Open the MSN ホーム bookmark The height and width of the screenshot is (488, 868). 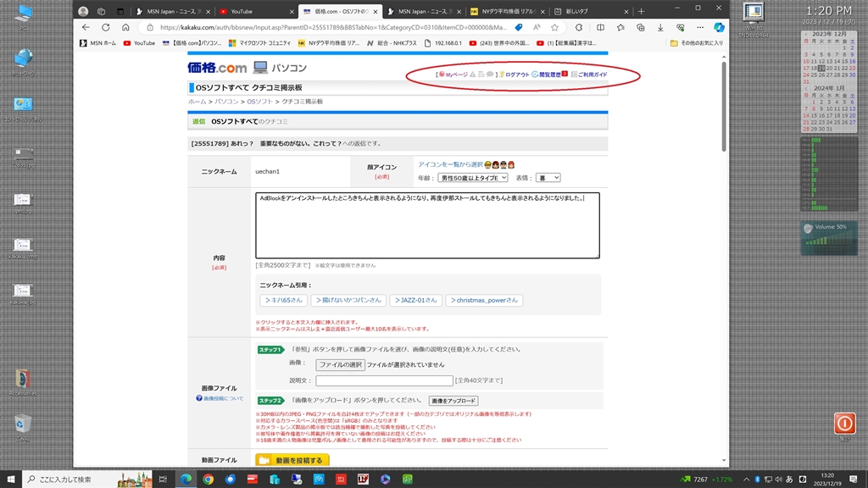point(98,42)
